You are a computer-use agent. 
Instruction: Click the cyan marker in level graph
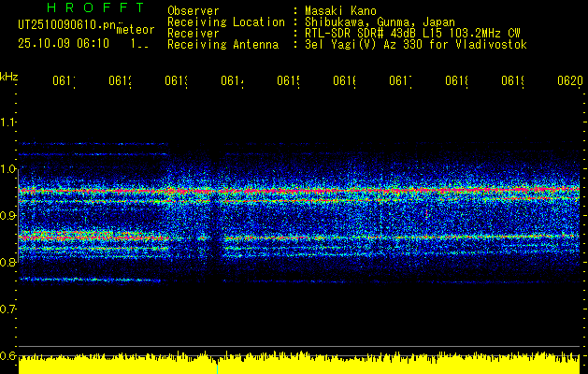coord(217,368)
